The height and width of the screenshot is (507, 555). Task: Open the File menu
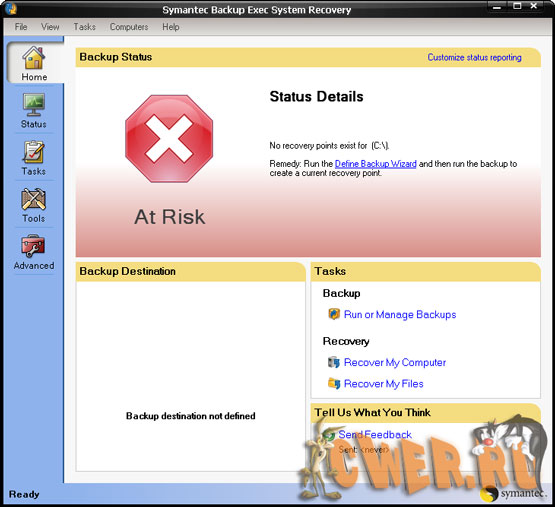point(21,27)
